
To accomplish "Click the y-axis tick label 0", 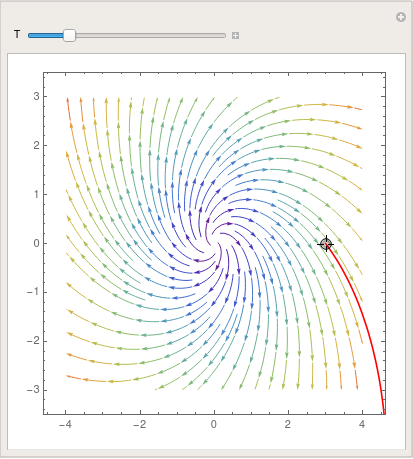I will [x=36, y=243].
